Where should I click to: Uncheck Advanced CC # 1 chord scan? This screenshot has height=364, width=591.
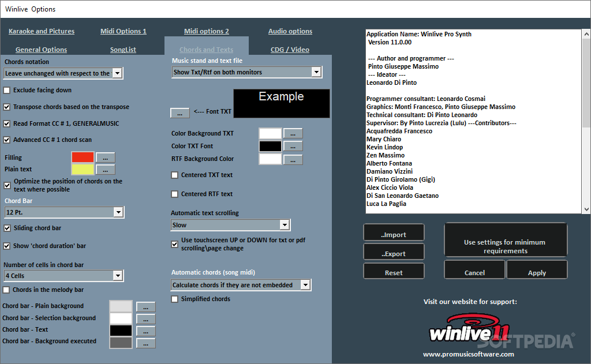8,139
